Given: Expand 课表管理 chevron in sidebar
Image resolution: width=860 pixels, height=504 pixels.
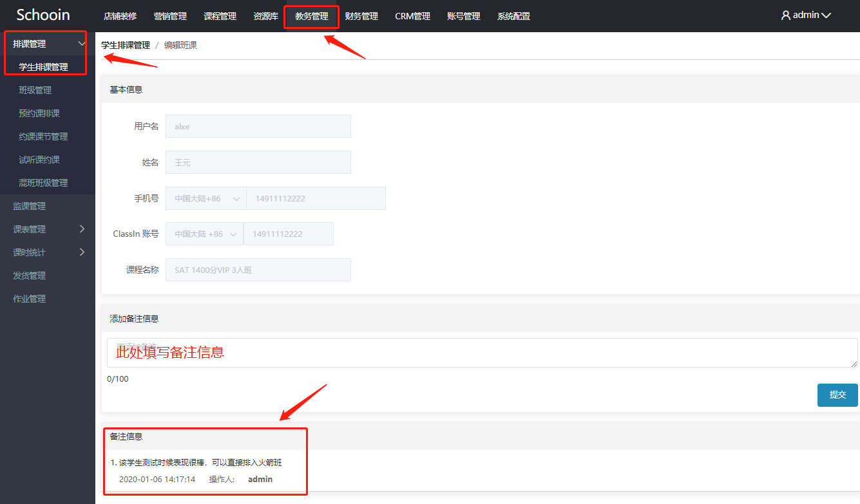Looking at the screenshot, I should (x=82, y=229).
